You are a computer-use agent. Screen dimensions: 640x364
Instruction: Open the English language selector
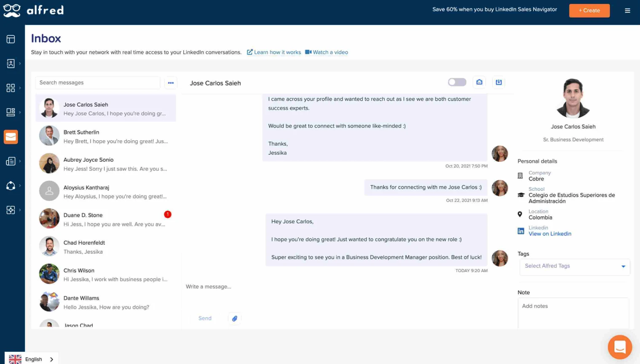tap(32, 359)
